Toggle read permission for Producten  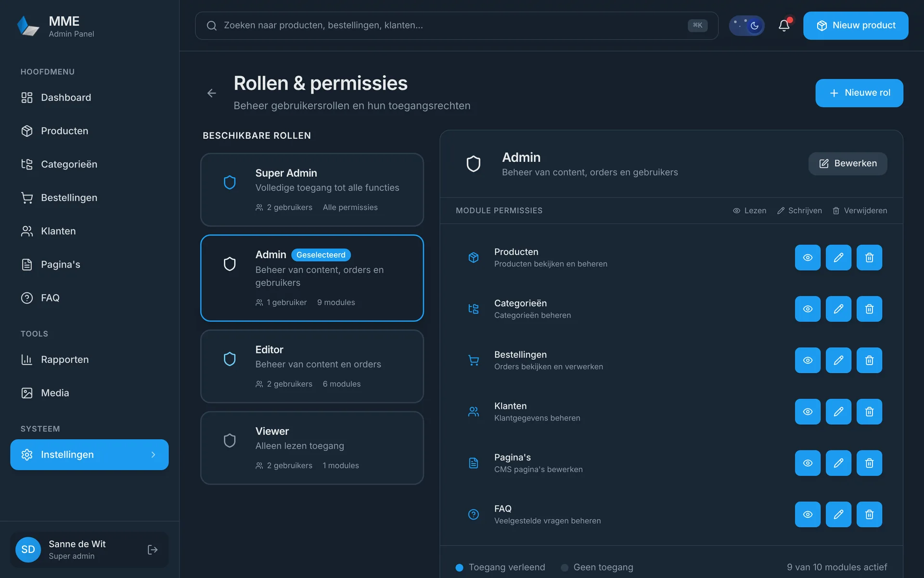pyautogui.click(x=808, y=257)
